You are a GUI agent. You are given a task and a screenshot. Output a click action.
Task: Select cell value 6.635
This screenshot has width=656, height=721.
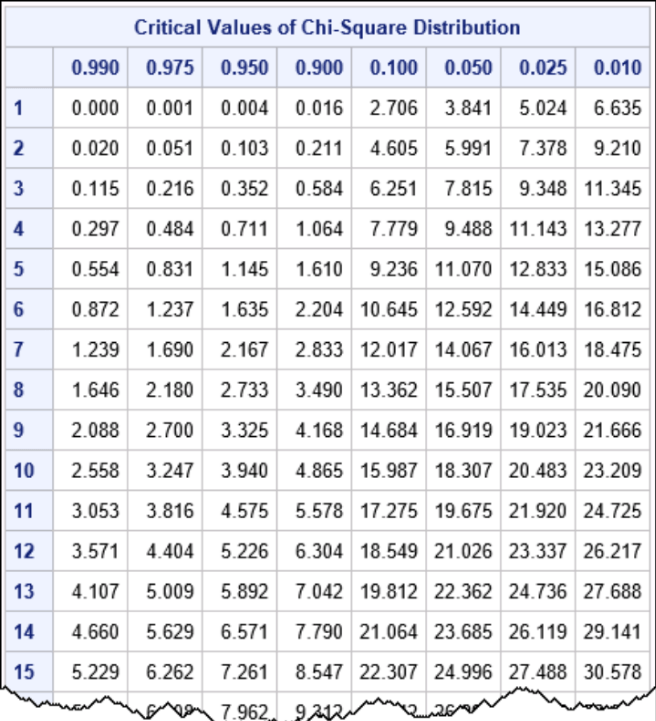click(617, 108)
